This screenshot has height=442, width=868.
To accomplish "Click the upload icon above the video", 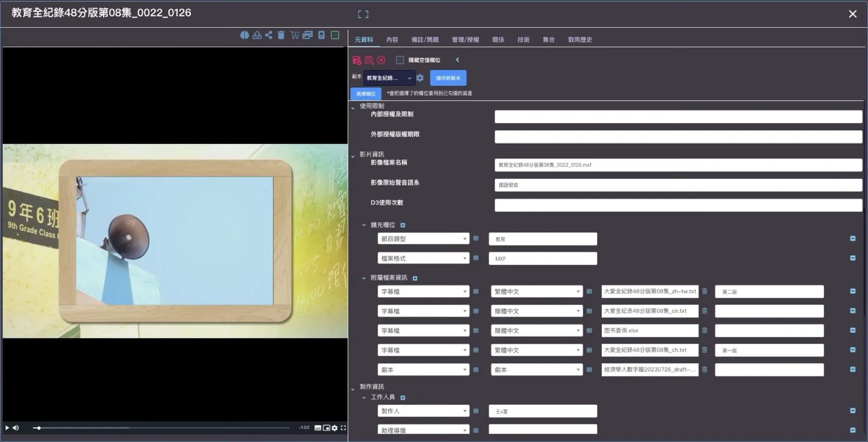I will pos(257,35).
